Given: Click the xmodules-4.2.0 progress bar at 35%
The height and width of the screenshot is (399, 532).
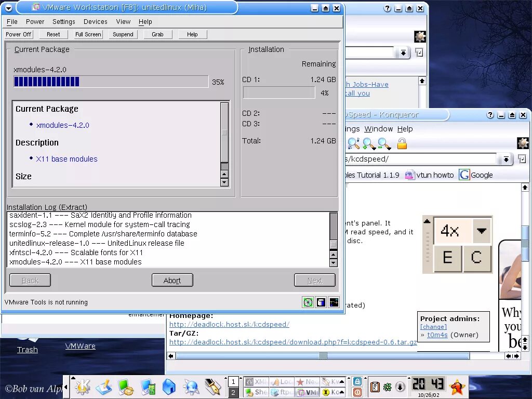Looking at the screenshot, I should click(x=111, y=82).
